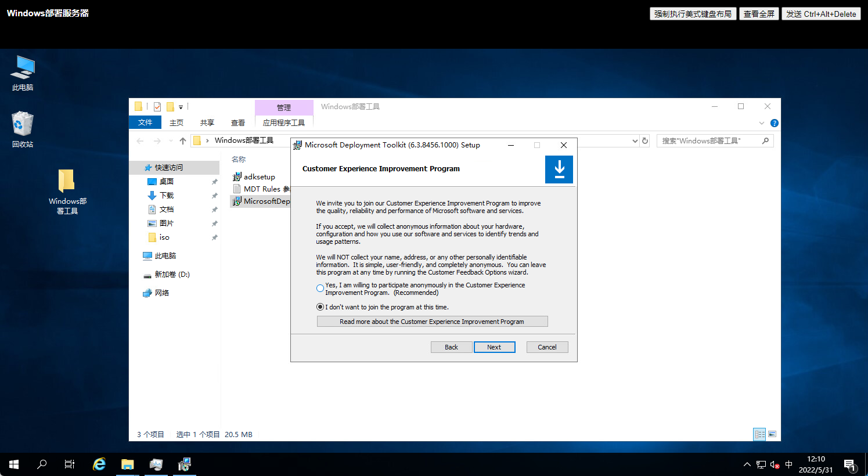
Task: Switch to large icons view in status bar
Action: tap(772, 434)
